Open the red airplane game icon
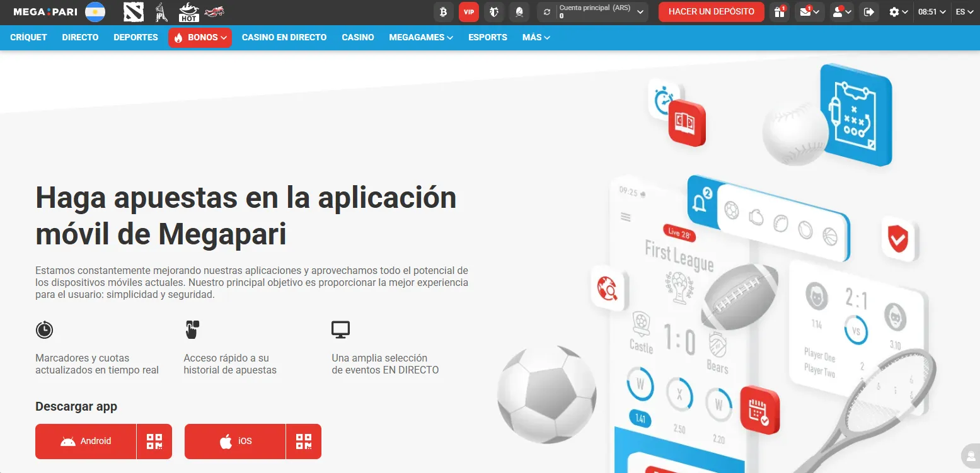 [x=216, y=11]
